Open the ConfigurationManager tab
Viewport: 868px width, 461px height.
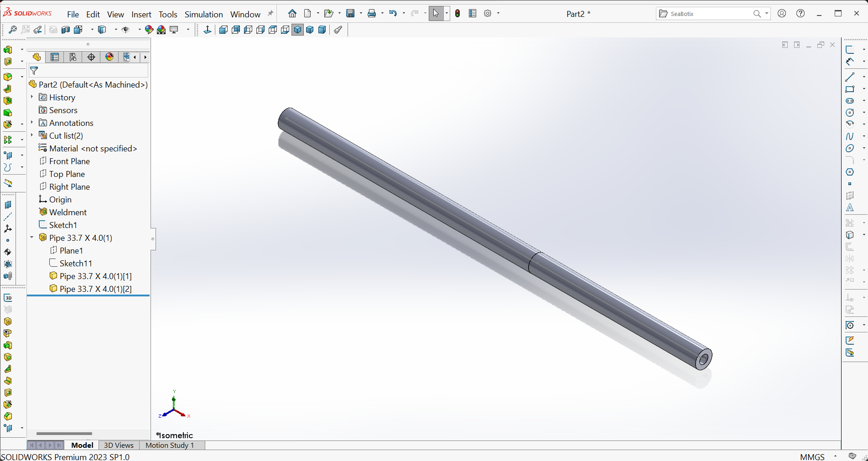click(73, 57)
